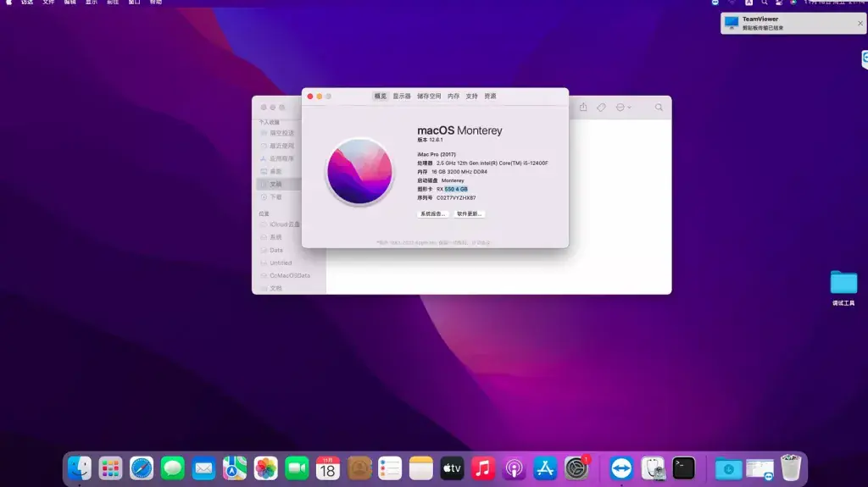Open App Store in the dock

coord(545,468)
